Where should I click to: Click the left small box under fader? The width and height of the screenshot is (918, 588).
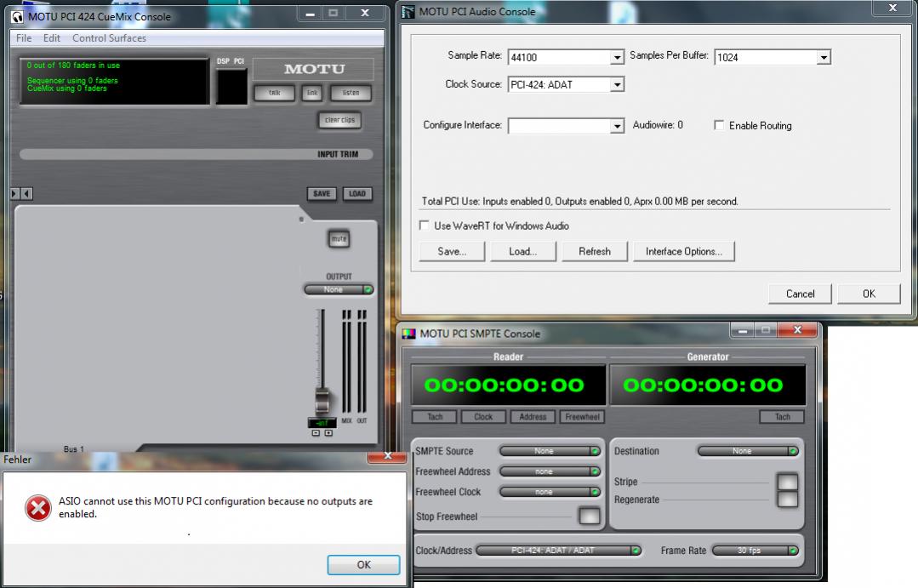(316, 433)
